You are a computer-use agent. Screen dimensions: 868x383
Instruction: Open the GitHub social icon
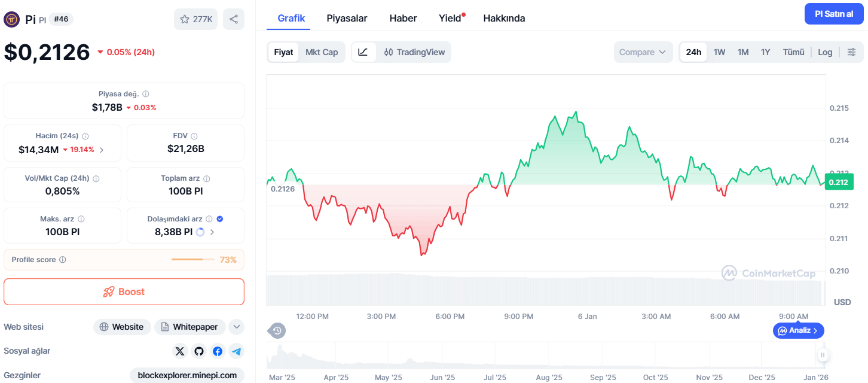point(199,351)
